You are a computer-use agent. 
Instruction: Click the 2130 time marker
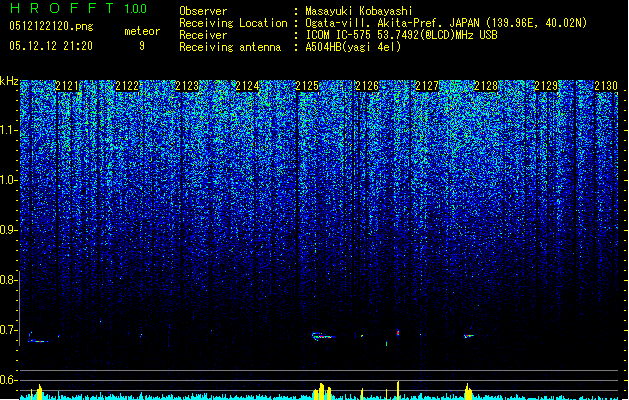click(x=606, y=86)
